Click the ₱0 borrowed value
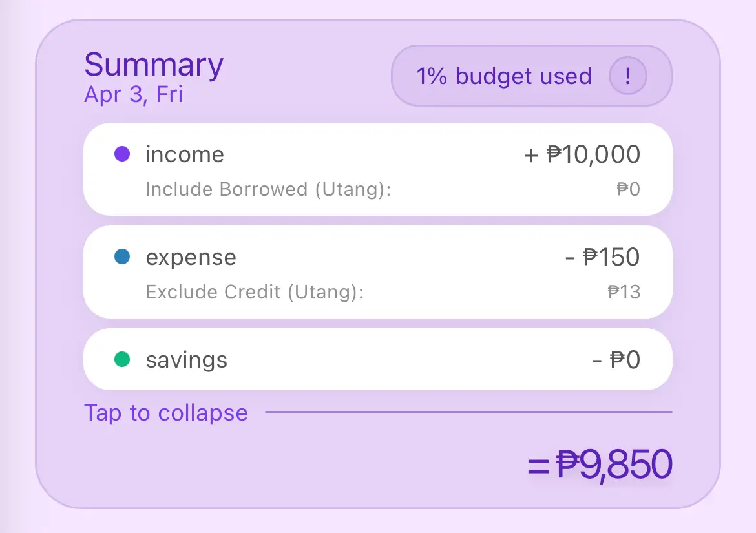Viewport: 756px width, 533px height. coord(628,189)
